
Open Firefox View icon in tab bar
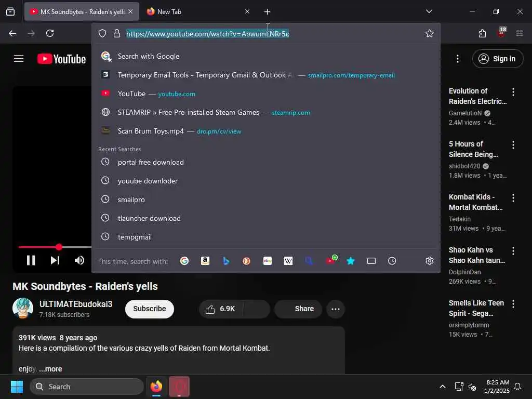point(10,11)
